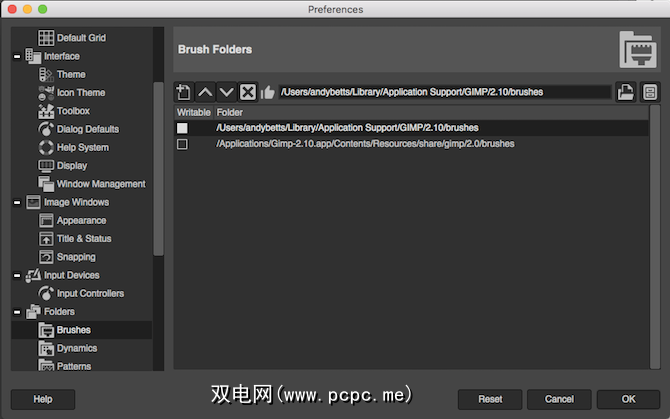Click the folder list vertical scrollbar
Image resolution: width=670 pixels, height=419 pixels.
[655, 237]
